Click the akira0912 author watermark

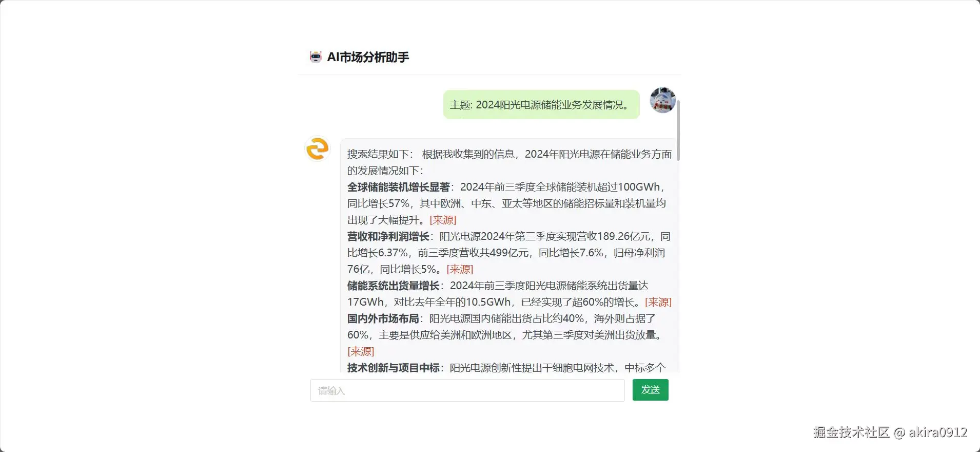pos(938,432)
